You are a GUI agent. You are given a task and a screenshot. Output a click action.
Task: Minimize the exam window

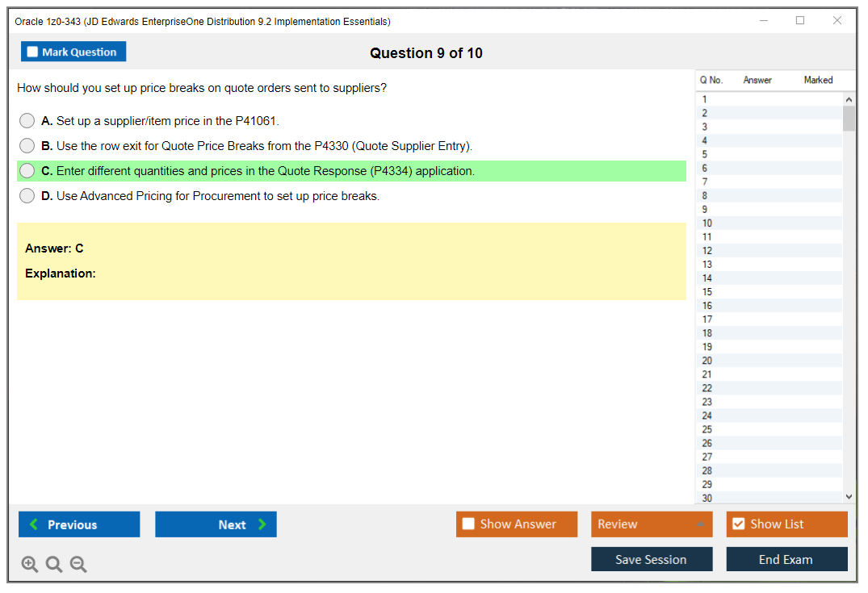[x=764, y=21]
